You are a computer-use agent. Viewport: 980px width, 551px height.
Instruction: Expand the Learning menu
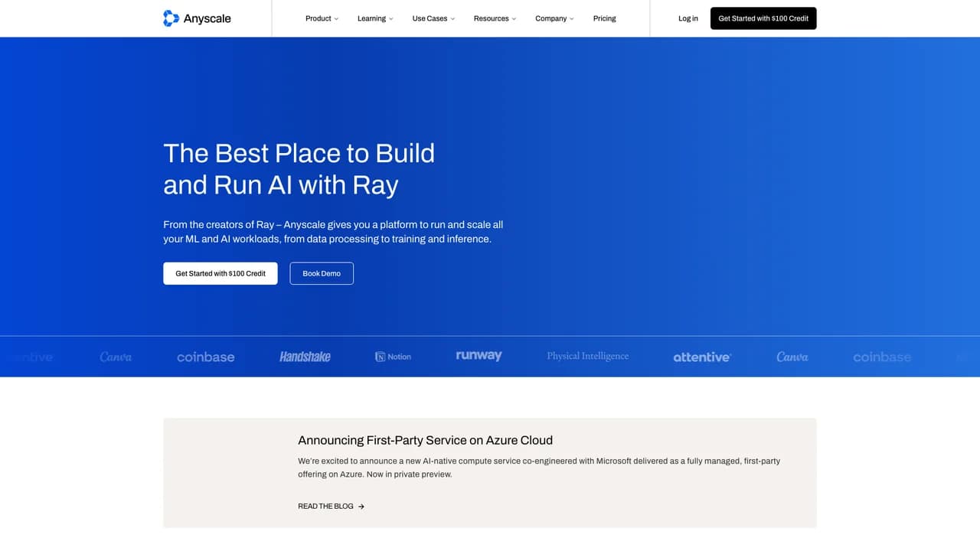tap(375, 18)
